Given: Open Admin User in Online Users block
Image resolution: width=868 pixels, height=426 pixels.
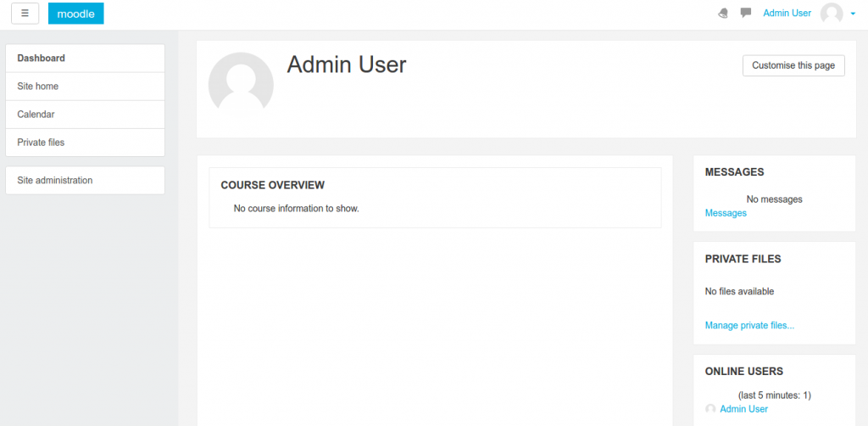Looking at the screenshot, I should [743, 409].
